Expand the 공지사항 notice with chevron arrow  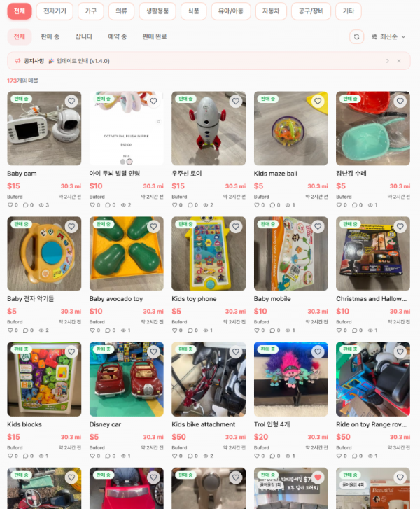point(388,61)
